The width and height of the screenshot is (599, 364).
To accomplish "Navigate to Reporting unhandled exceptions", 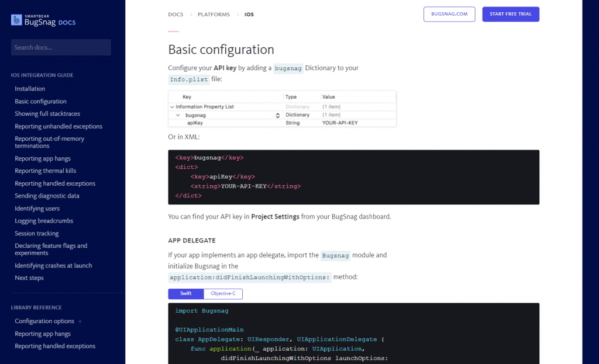I will 58,126.
